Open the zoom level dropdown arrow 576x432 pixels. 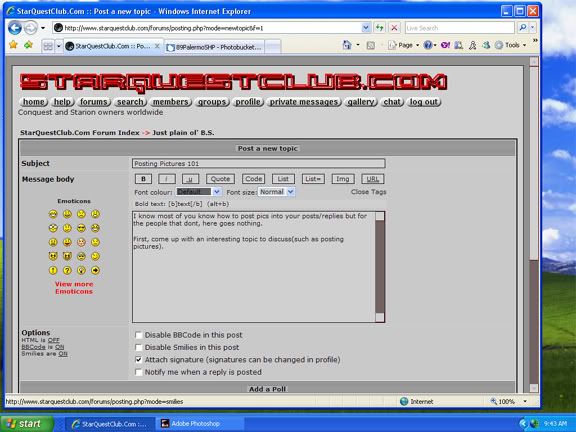525,402
